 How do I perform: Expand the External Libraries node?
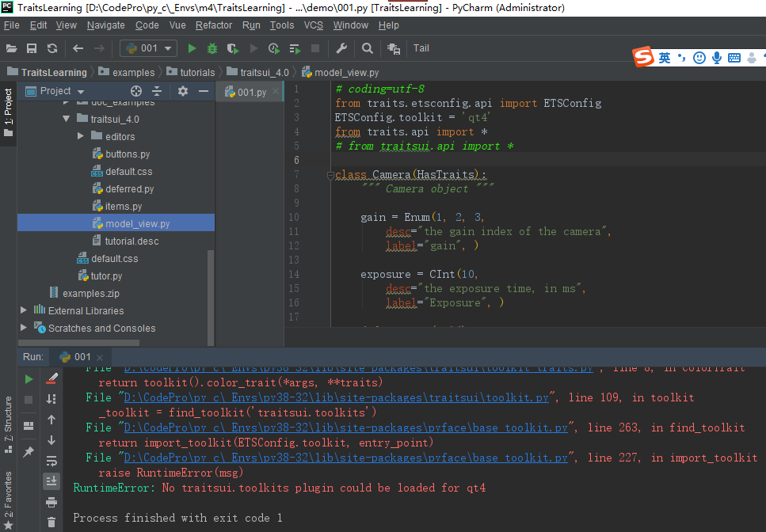(22, 310)
